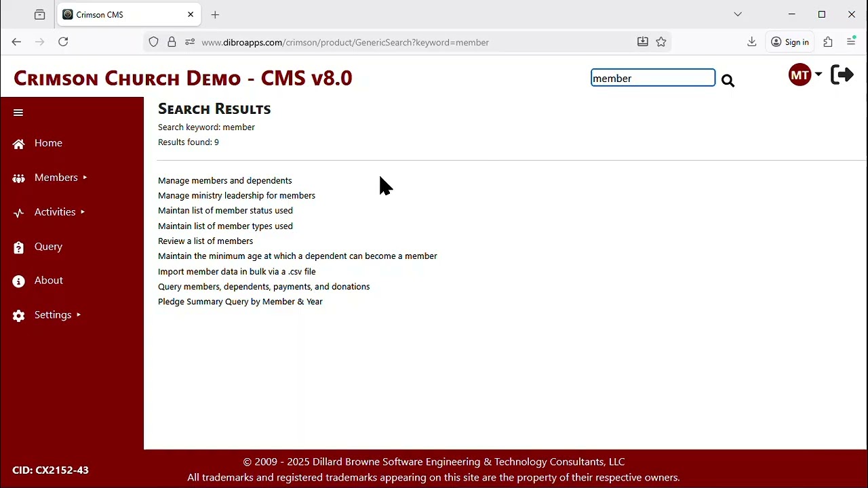
Task: Focus the member search input field
Action: pyautogui.click(x=653, y=78)
